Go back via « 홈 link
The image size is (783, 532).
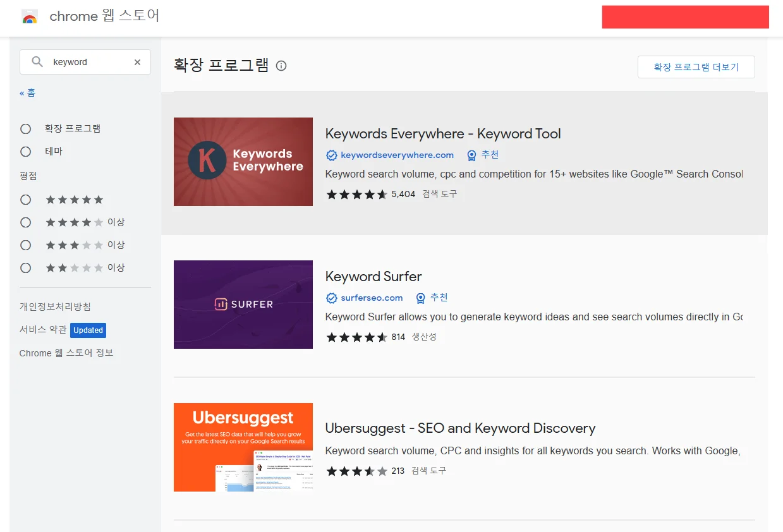[x=28, y=93]
